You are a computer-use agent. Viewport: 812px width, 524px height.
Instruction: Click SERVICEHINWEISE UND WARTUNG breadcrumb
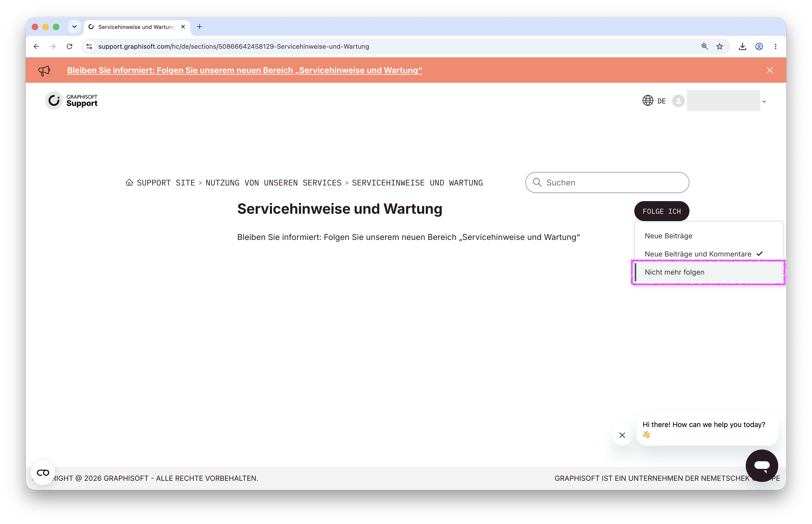[417, 183]
